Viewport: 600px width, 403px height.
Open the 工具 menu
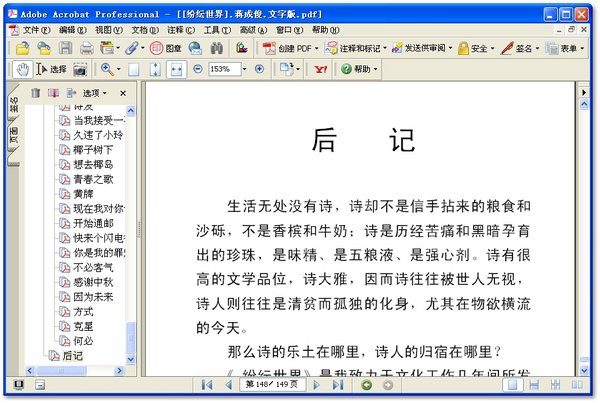(x=217, y=30)
